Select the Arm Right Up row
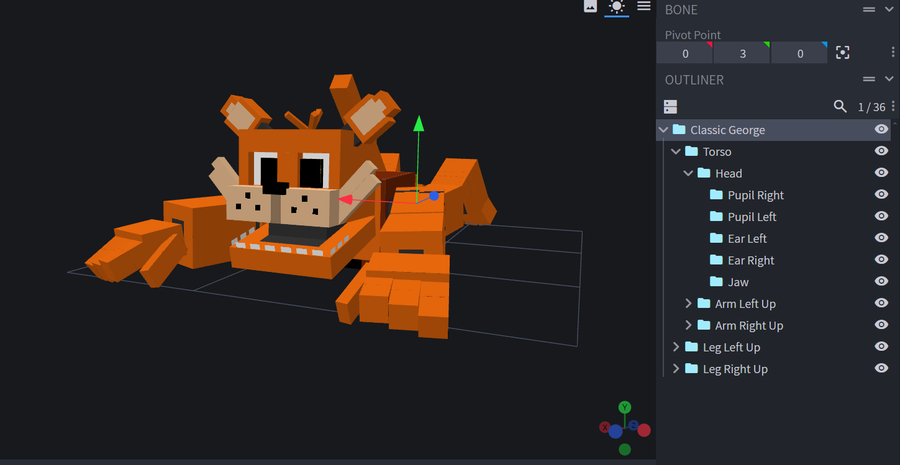This screenshot has width=900, height=465. (773, 325)
